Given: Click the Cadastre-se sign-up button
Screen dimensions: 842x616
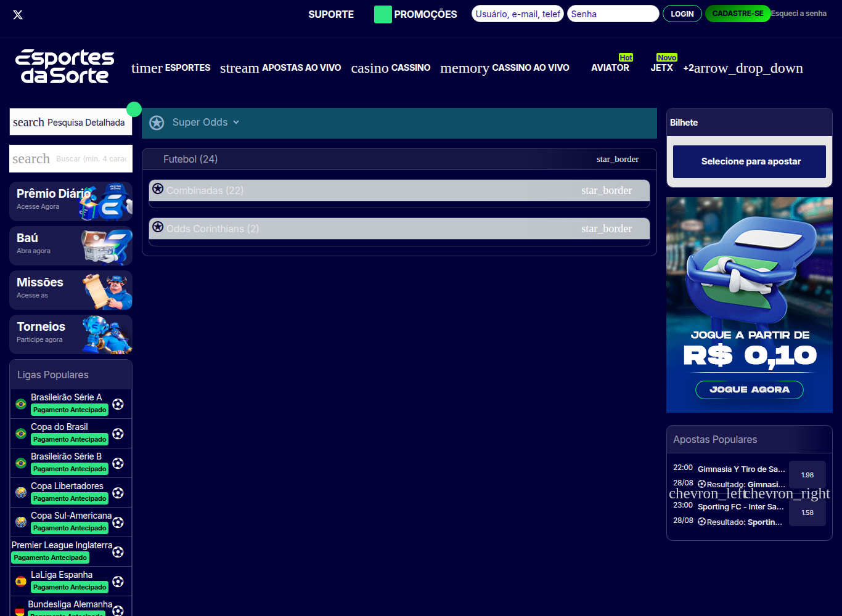Looking at the screenshot, I should 738,14.
